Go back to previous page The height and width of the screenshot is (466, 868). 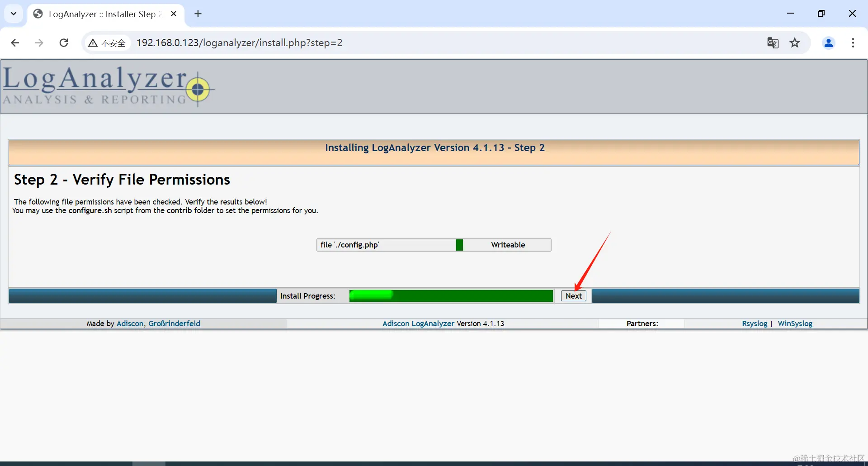[x=15, y=43]
